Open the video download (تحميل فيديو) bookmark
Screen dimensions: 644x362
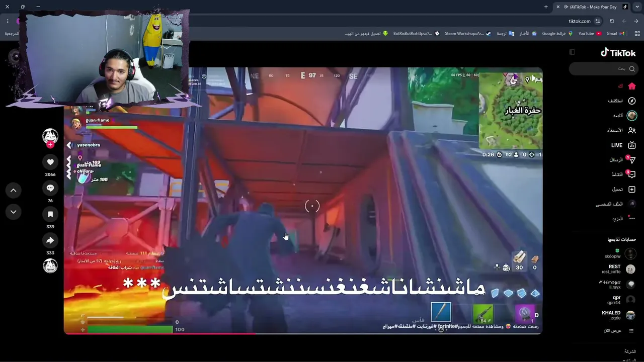click(x=366, y=34)
